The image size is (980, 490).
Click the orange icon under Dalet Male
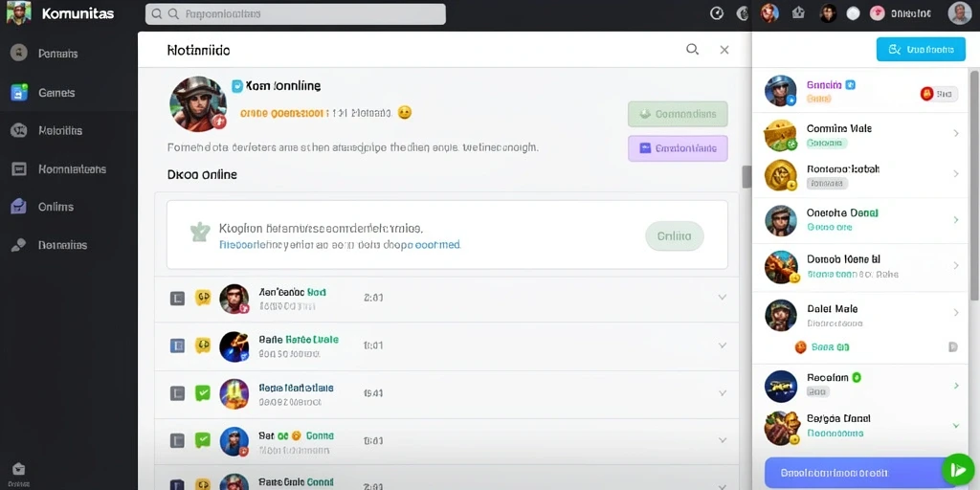tap(801, 346)
